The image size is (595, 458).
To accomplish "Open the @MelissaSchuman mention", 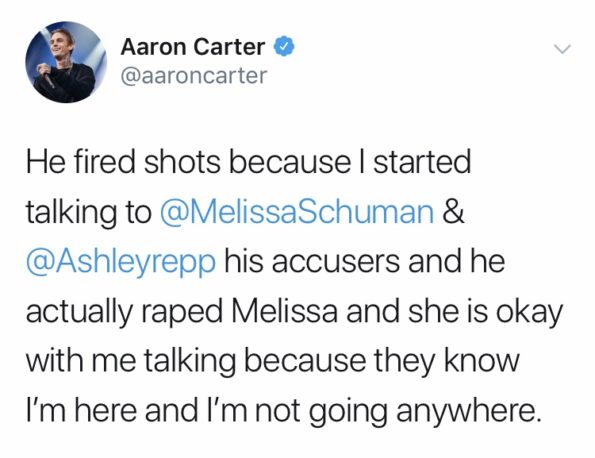I will point(297,211).
